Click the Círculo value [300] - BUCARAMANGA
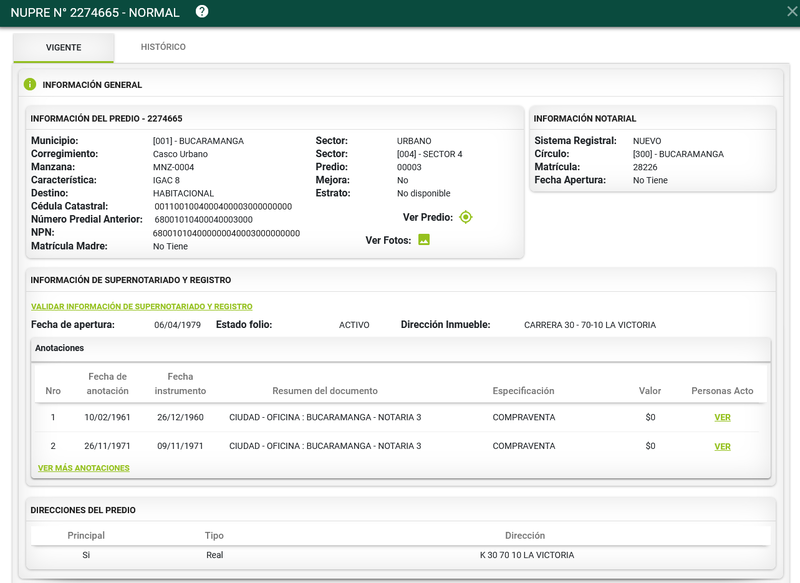 678,154
